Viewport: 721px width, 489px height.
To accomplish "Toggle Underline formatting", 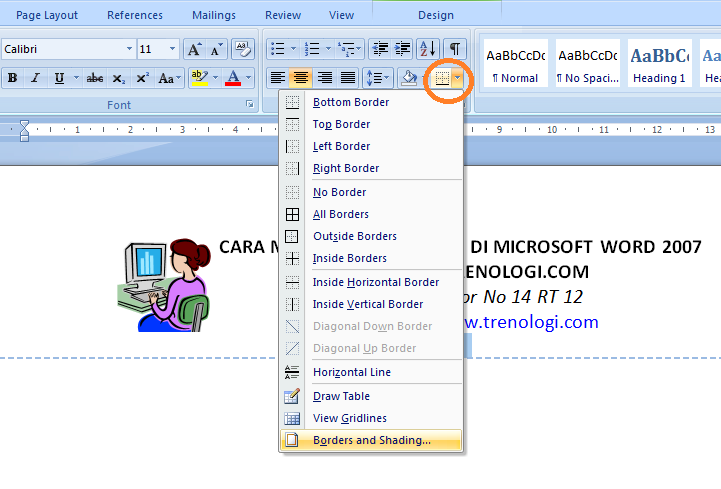I will (59, 78).
